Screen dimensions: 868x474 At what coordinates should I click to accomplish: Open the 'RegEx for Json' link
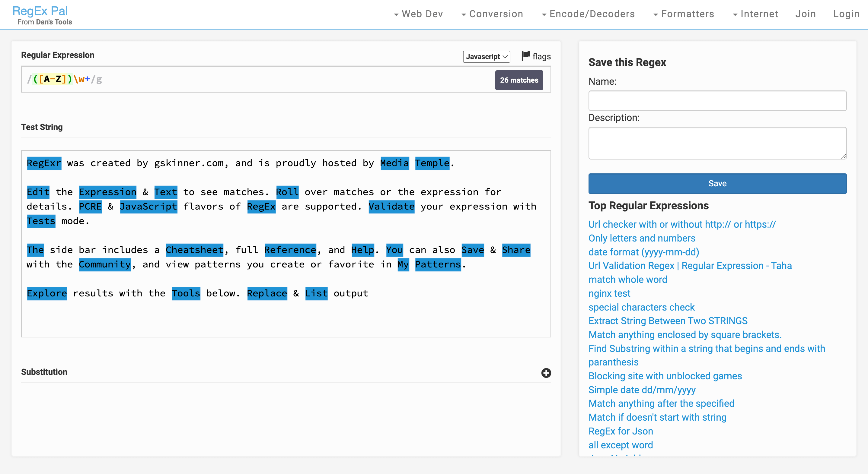click(620, 431)
